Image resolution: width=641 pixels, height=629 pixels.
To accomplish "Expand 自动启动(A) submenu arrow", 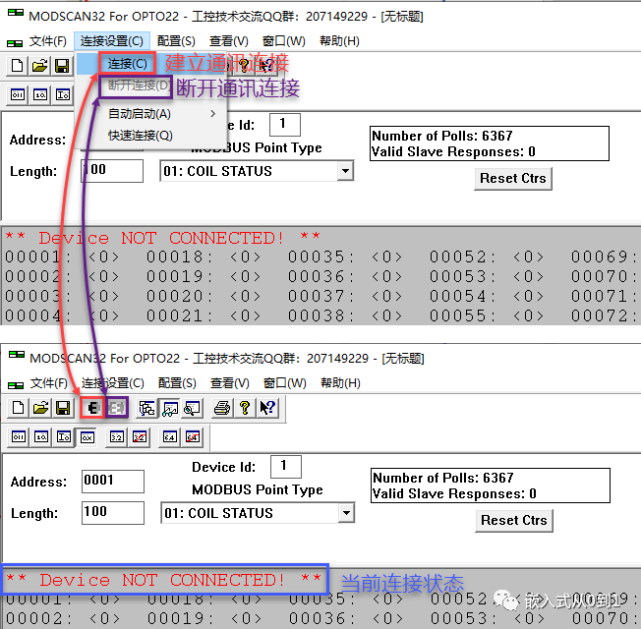I will click(213, 114).
